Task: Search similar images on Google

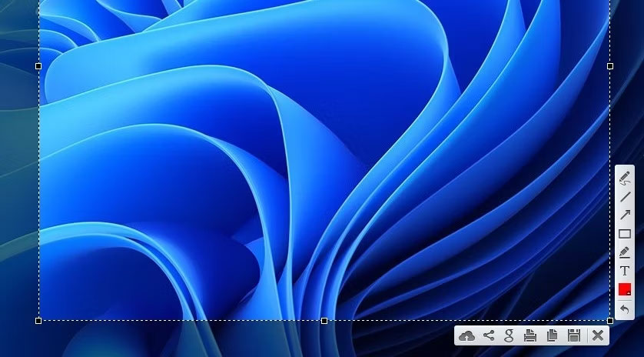Action: click(x=509, y=335)
